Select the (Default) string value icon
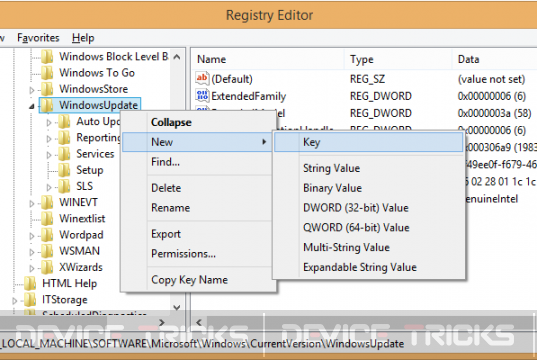Screen dimensions: 537x360 coord(202,79)
